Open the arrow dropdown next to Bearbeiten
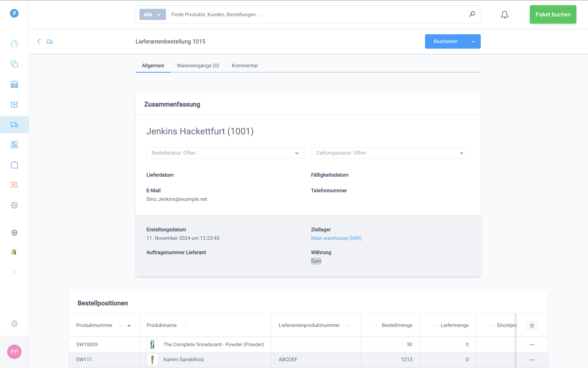Screen dimensions: 588x368 [473, 42]
